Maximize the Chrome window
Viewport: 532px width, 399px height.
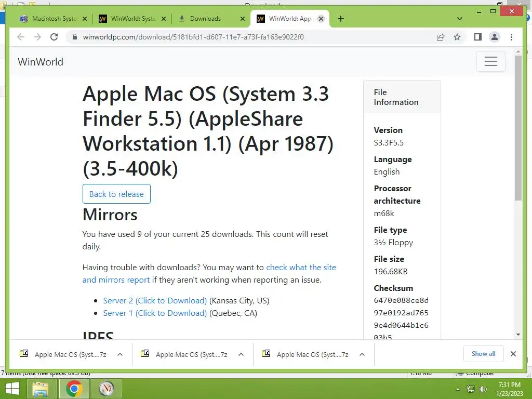493,11
